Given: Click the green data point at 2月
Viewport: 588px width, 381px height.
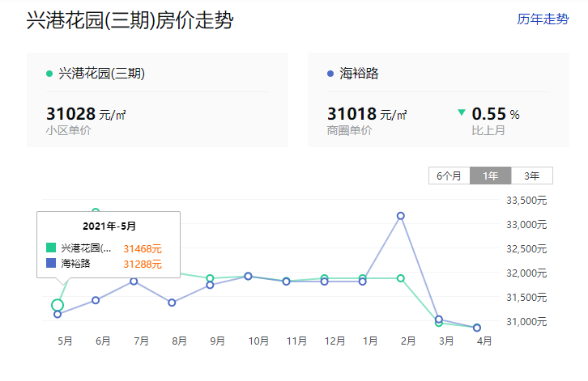Looking at the screenshot, I should pos(400,278).
